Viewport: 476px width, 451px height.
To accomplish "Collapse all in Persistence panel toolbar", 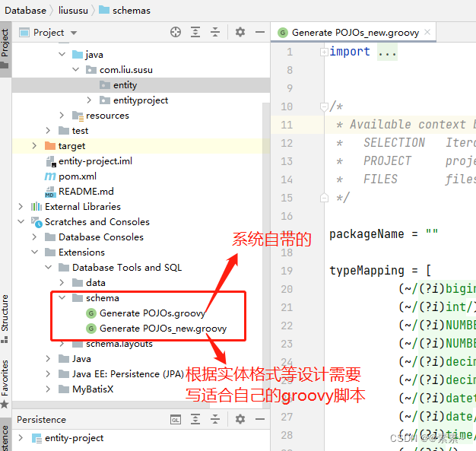I will click(x=215, y=419).
